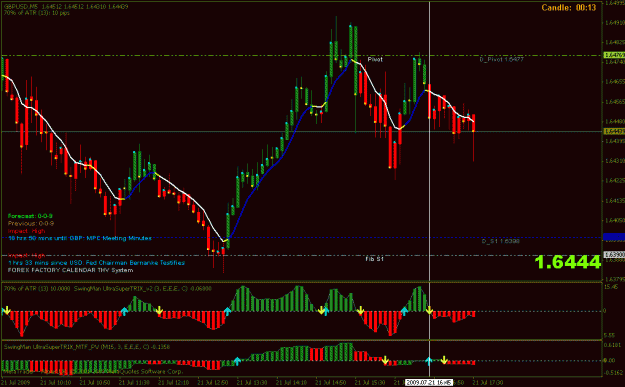Click the SwingMan UltraSuperTRIX_v2 indicator label
This screenshot has width=625, height=387.
143,289
